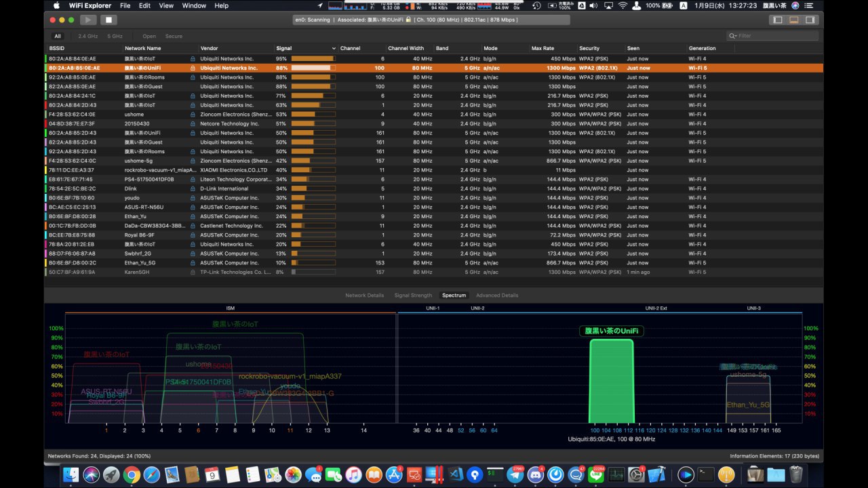Filter networks to 2.4 GHz band

[x=88, y=36]
